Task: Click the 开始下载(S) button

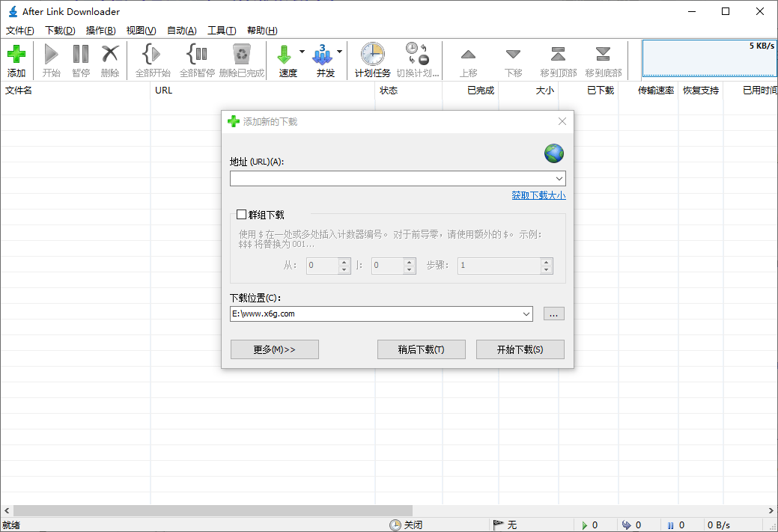Action: (x=520, y=349)
